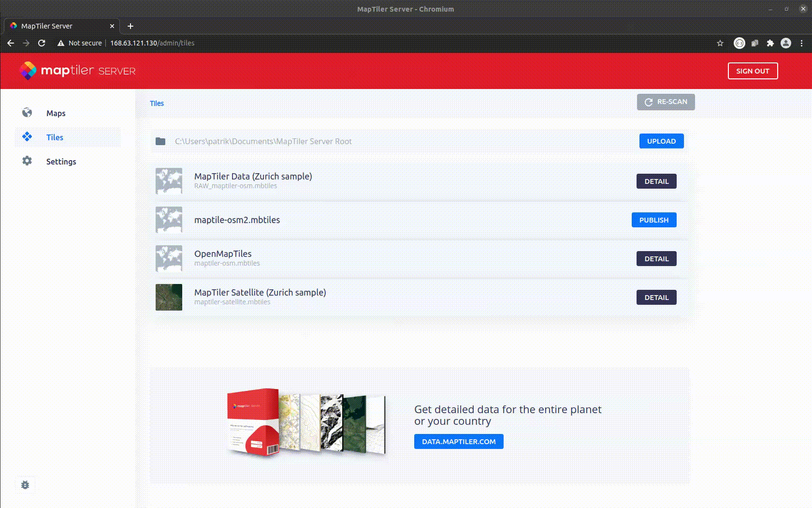Image resolution: width=812 pixels, height=508 pixels.
Task: Click the maptile-osm2.mbtiles thumbnail
Action: pyautogui.click(x=169, y=220)
